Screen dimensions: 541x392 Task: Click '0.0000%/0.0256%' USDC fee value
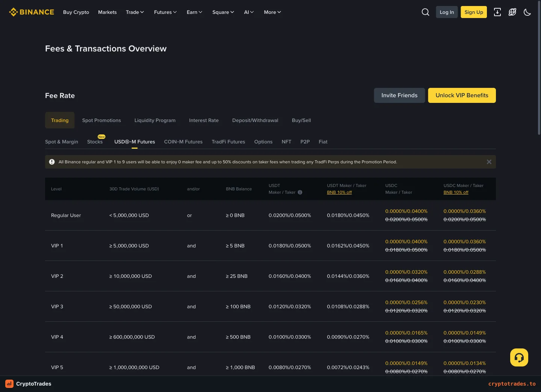pyautogui.click(x=406, y=302)
